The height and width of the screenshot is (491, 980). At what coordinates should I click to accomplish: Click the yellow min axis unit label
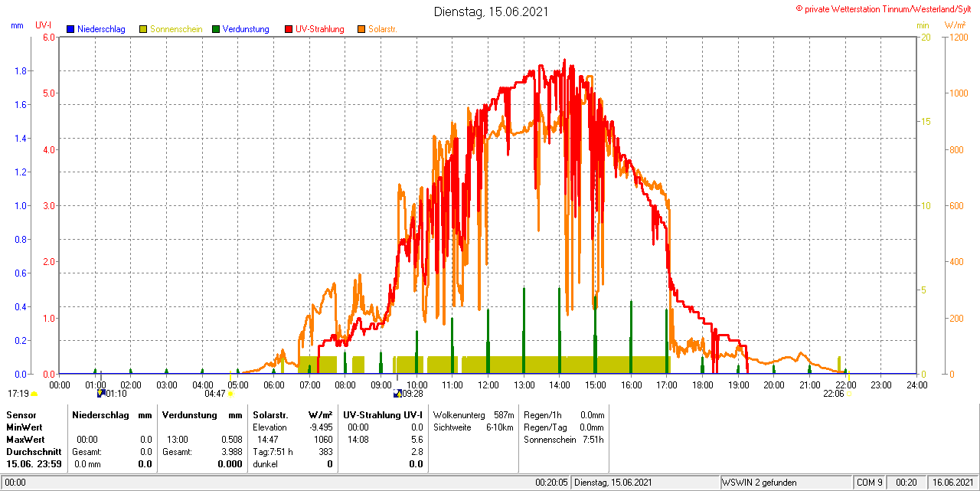[x=923, y=25]
